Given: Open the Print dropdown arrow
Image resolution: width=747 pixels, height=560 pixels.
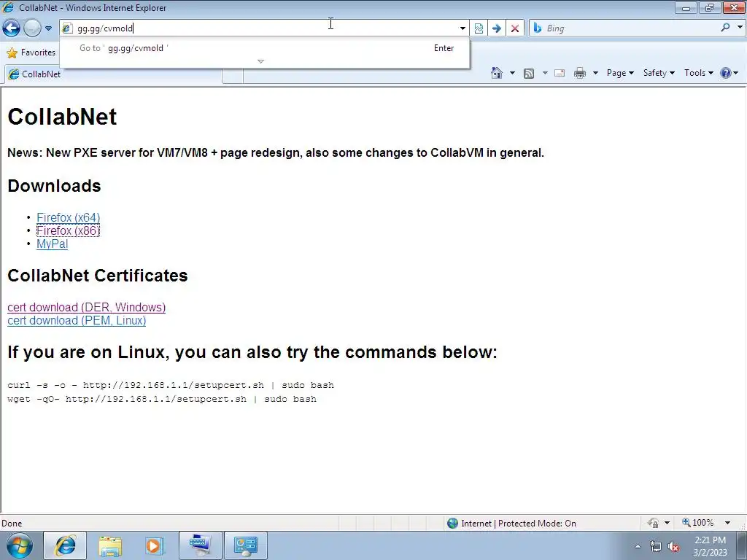Looking at the screenshot, I should [595, 74].
